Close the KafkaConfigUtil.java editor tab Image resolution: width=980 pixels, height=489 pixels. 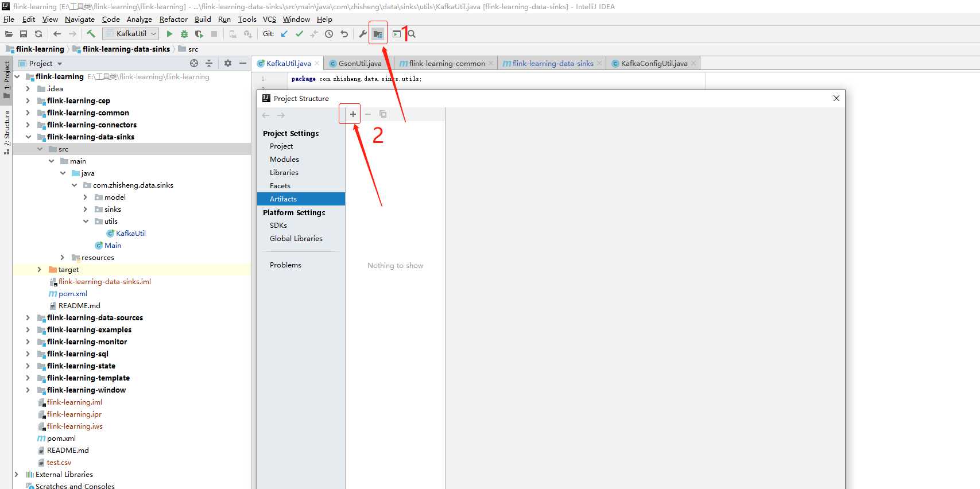click(x=694, y=64)
